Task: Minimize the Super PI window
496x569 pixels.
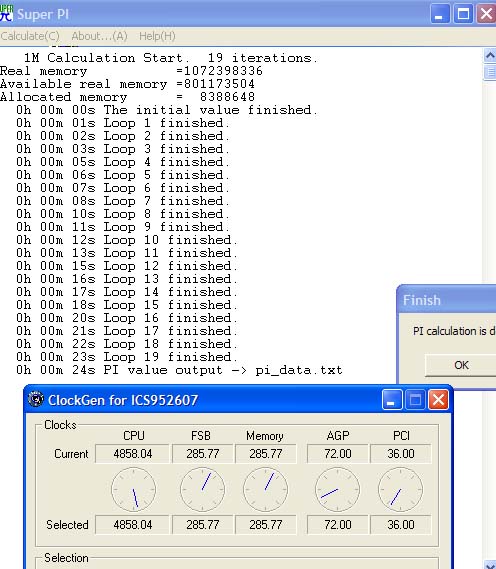Action: pos(439,14)
